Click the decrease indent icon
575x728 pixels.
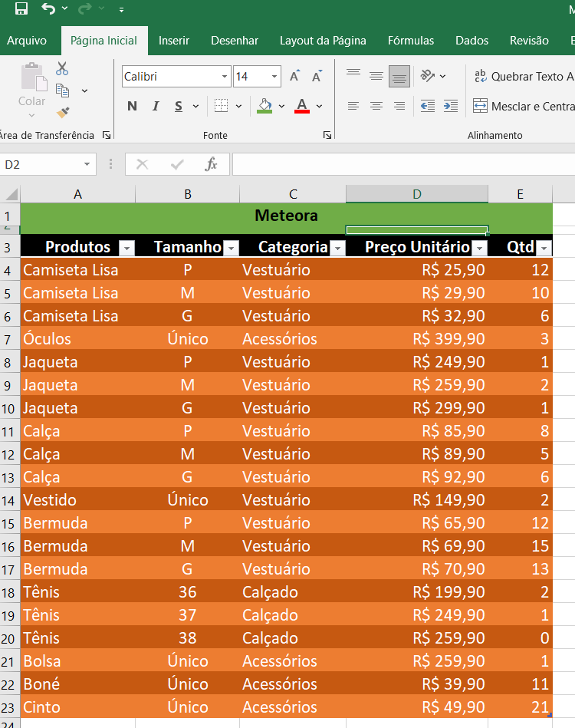click(428, 107)
